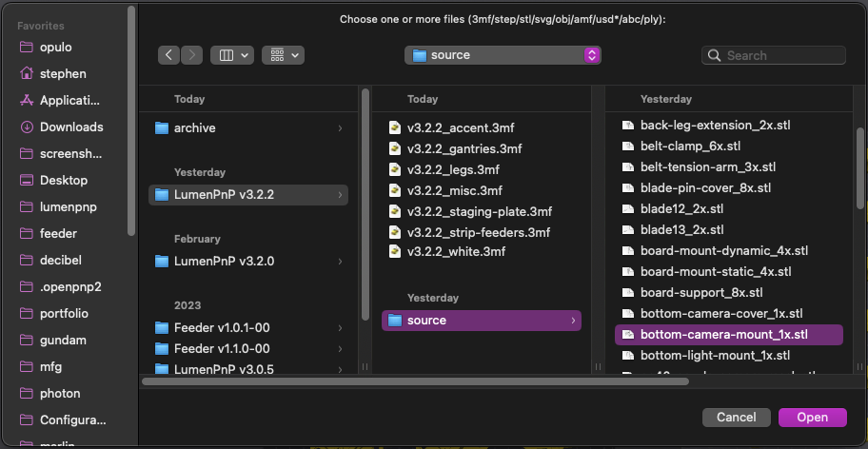This screenshot has height=449, width=868.
Task: Select the belt-clamp_6x.stl file
Action: [690, 146]
